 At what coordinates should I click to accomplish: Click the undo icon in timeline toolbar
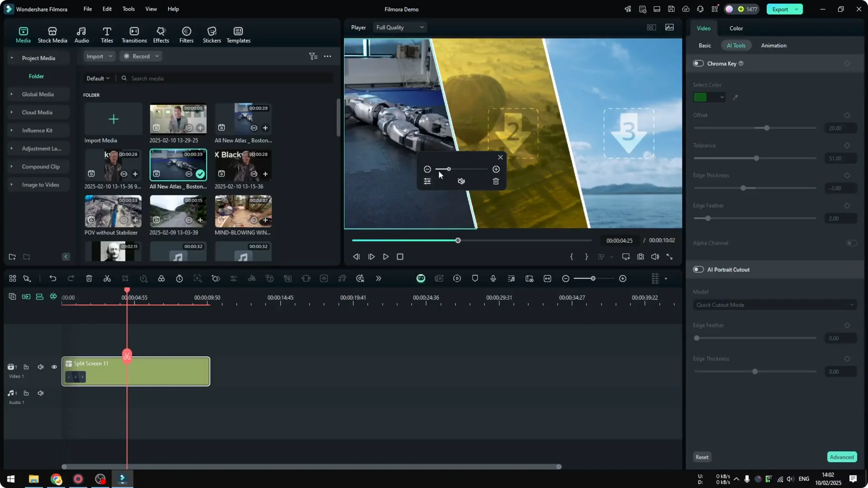tap(53, 279)
